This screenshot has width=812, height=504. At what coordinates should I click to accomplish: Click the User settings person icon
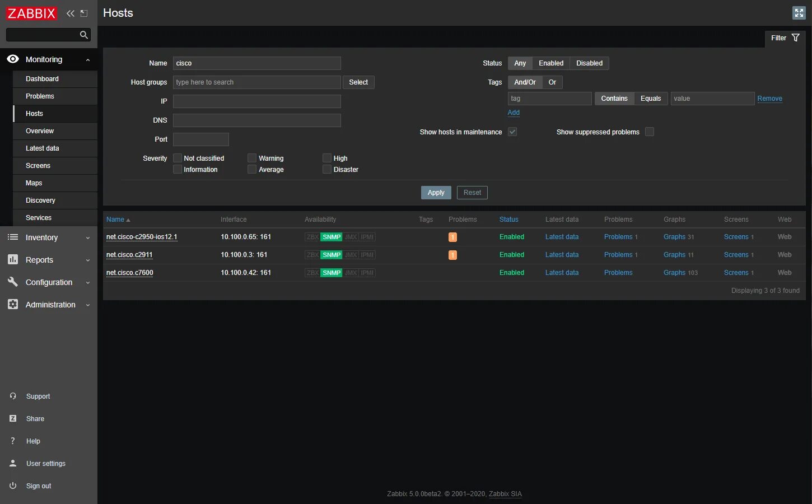pyautogui.click(x=13, y=463)
